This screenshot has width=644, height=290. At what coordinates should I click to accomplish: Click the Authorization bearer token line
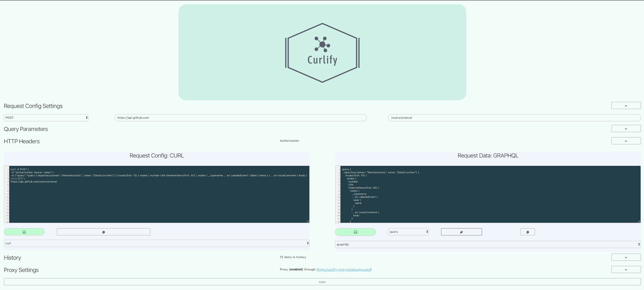[x=32, y=172]
